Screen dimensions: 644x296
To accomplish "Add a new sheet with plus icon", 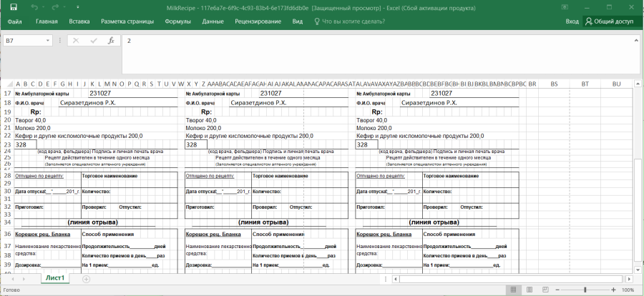I will pos(87,279).
